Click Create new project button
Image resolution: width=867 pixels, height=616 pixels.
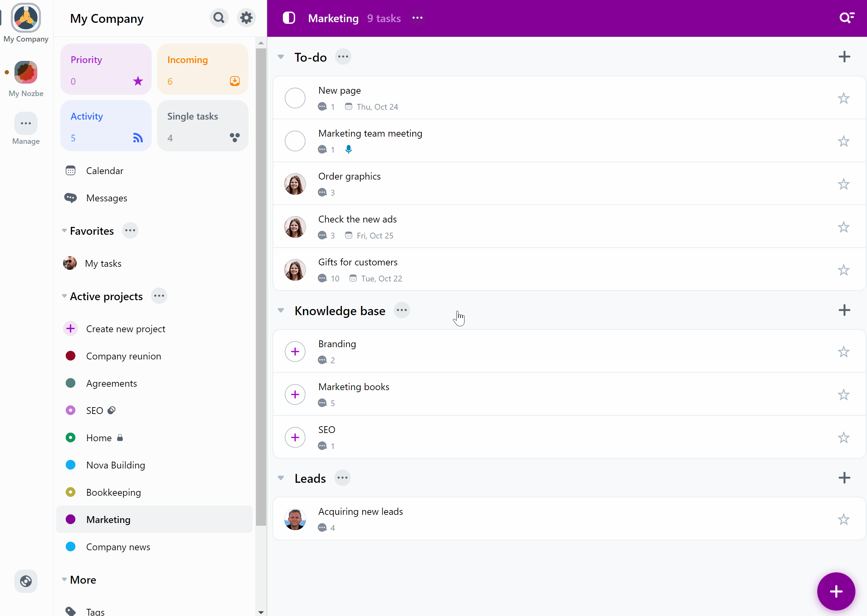coord(126,329)
